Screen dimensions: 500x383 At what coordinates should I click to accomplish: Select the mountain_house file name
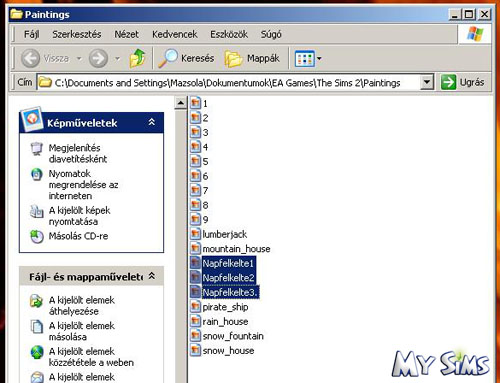click(x=236, y=249)
